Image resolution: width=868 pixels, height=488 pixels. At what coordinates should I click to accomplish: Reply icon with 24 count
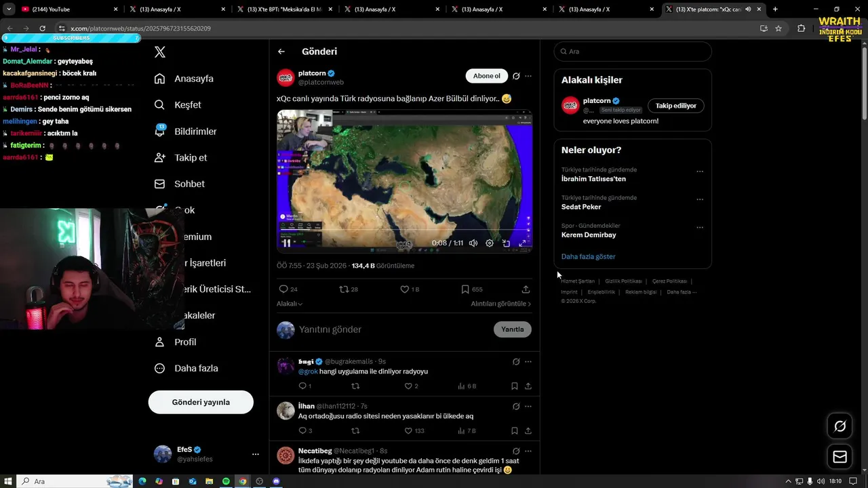tap(288, 289)
